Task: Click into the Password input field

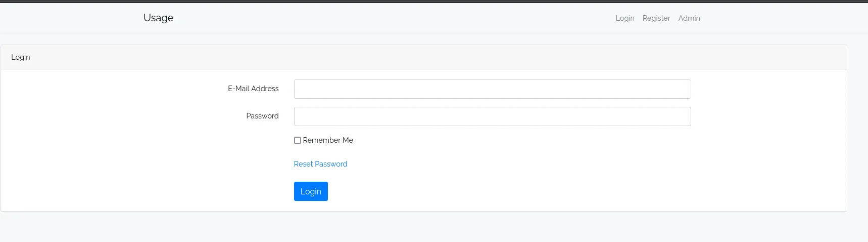Action: pos(492,116)
